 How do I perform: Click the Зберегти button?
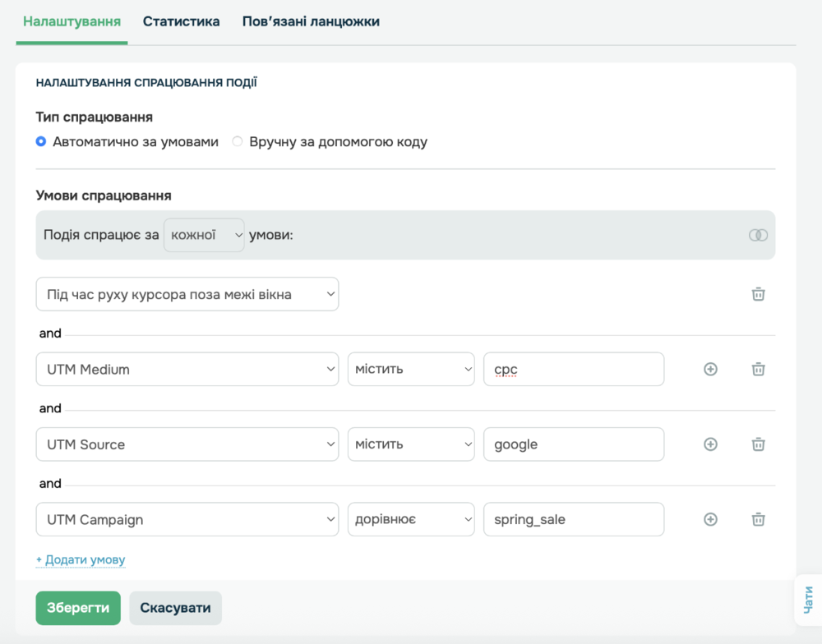point(78,608)
